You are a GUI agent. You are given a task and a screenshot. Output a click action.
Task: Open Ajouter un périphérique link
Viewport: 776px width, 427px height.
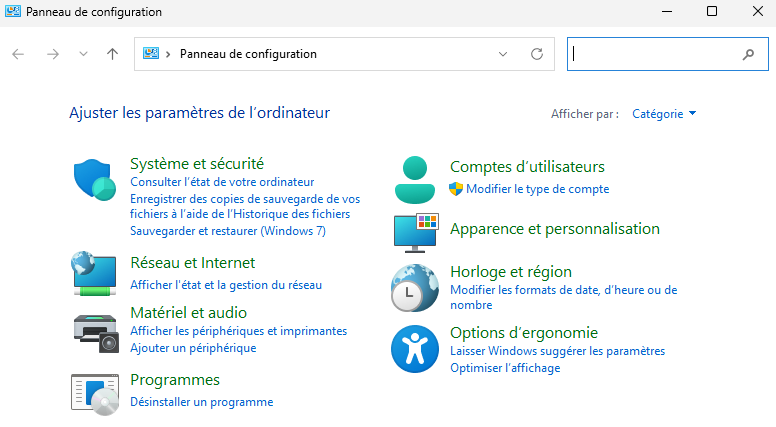[193, 348]
